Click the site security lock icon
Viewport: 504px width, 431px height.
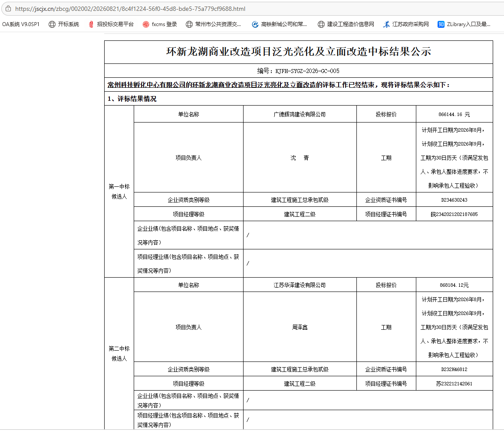pos(8,9)
